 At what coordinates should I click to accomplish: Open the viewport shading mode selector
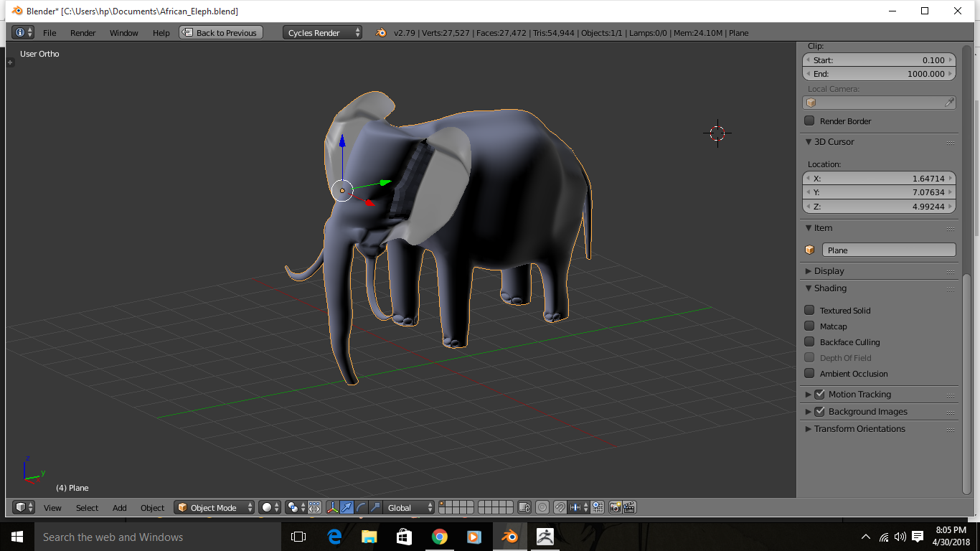pos(270,507)
